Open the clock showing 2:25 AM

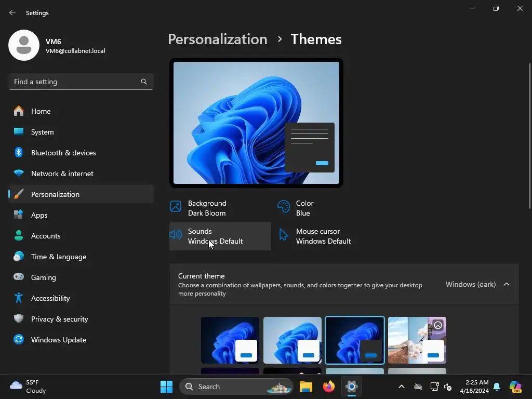click(x=474, y=387)
